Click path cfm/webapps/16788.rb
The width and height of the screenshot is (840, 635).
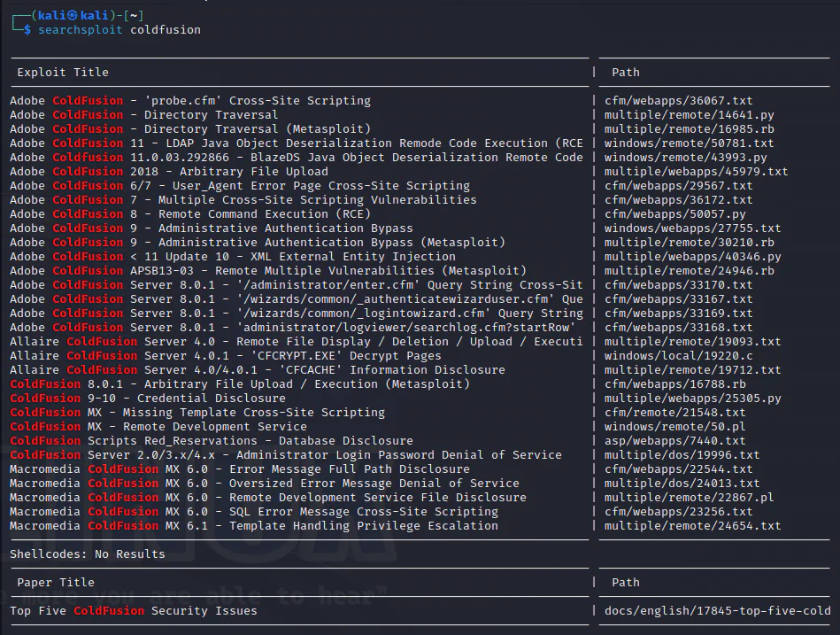tap(675, 384)
